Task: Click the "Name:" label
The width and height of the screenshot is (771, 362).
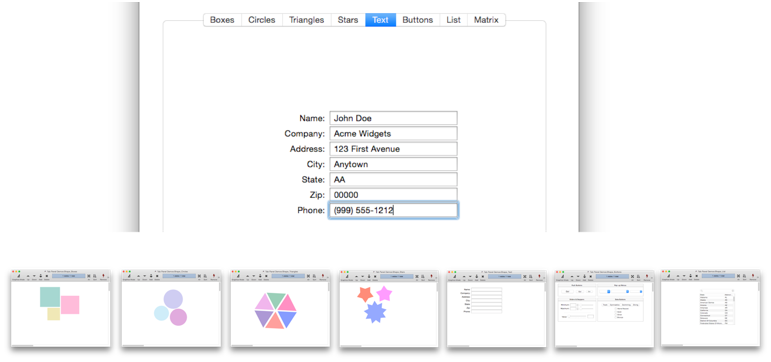Action: pyautogui.click(x=312, y=118)
